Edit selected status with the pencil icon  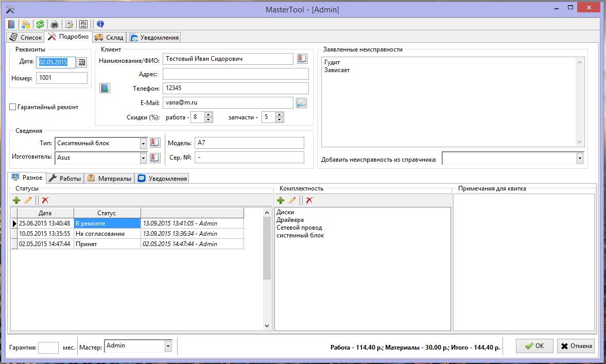[28, 200]
